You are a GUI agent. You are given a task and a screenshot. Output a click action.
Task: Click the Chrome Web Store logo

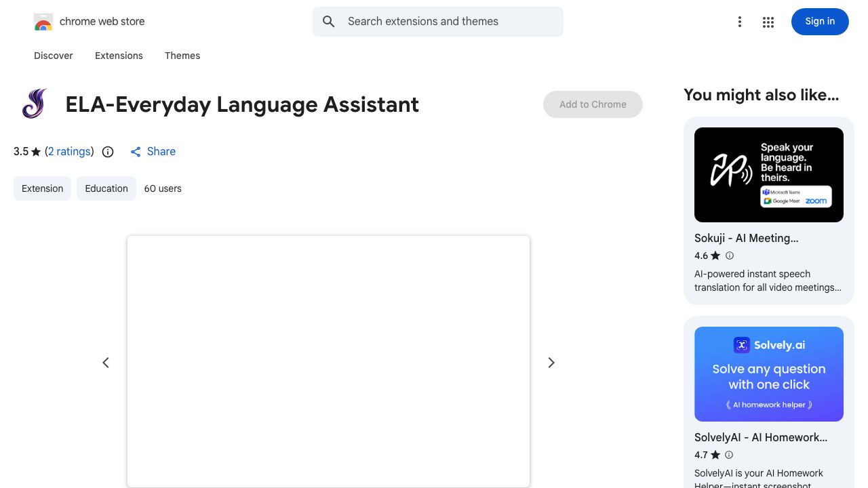tap(43, 22)
